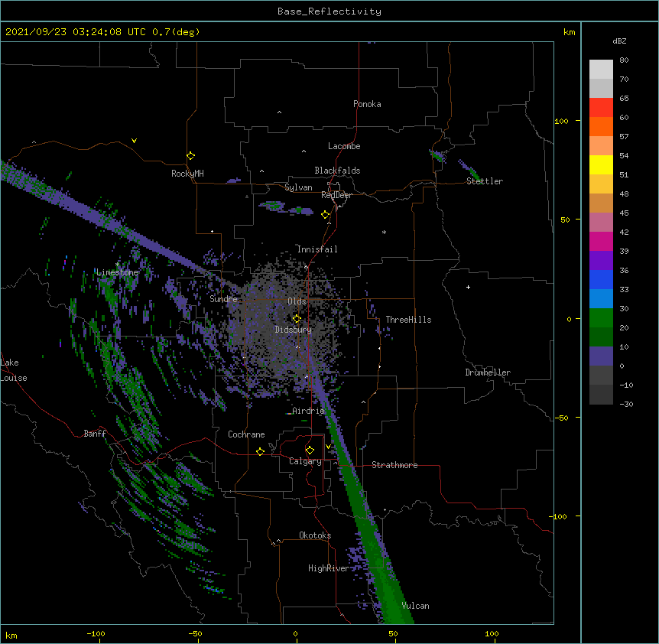Click the yellow marker between Olds and Didsbury
The image size is (659, 644).
click(x=297, y=319)
